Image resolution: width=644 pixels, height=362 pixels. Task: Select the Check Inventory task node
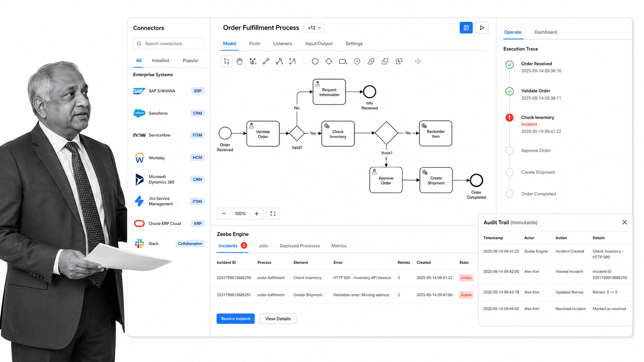[x=338, y=134]
